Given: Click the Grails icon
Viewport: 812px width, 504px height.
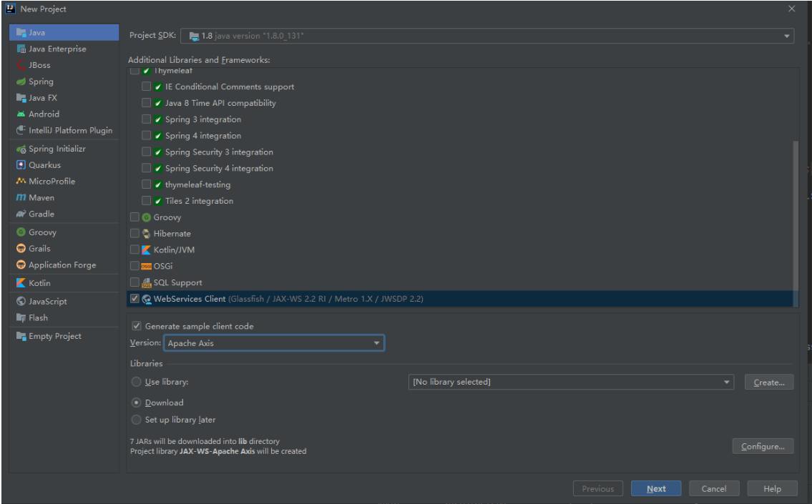Looking at the screenshot, I should [x=21, y=248].
